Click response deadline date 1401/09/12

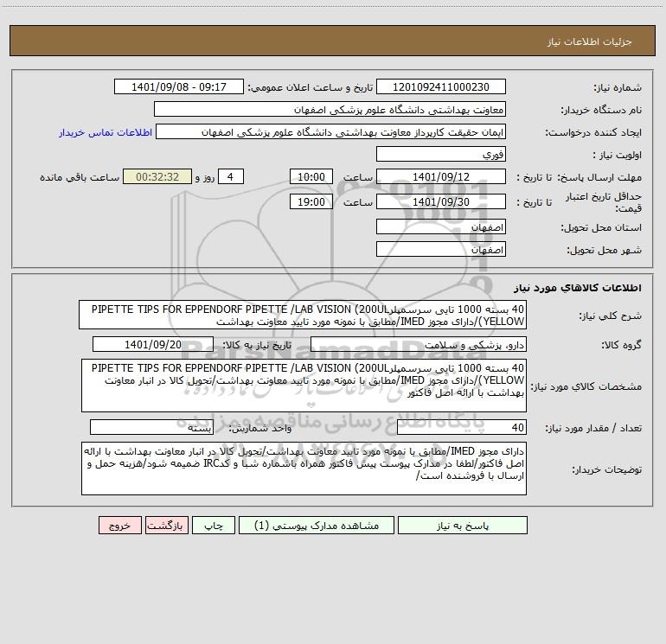(x=441, y=177)
